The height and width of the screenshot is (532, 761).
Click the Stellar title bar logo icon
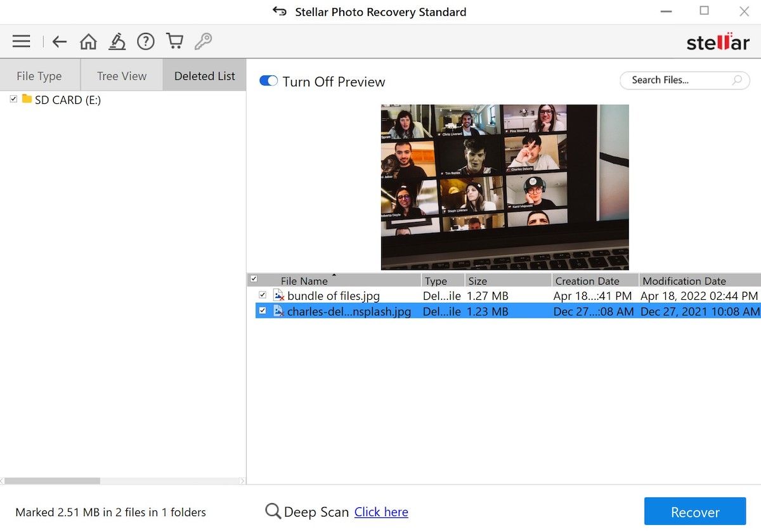point(280,11)
